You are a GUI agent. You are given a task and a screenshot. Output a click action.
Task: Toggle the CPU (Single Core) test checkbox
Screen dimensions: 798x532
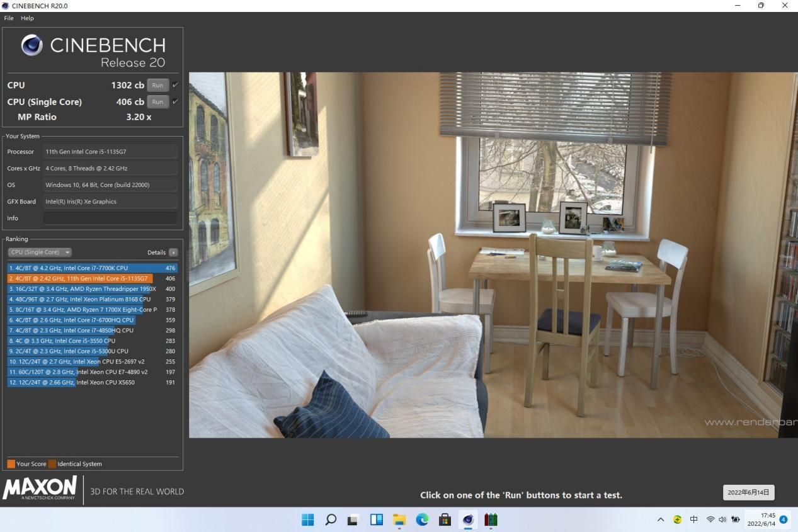[x=175, y=101]
